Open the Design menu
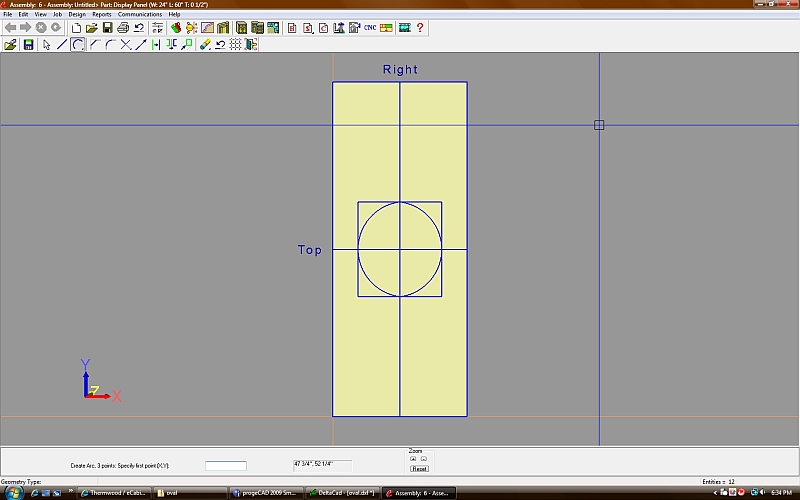Image resolution: width=800 pixels, height=500 pixels. tap(77, 15)
